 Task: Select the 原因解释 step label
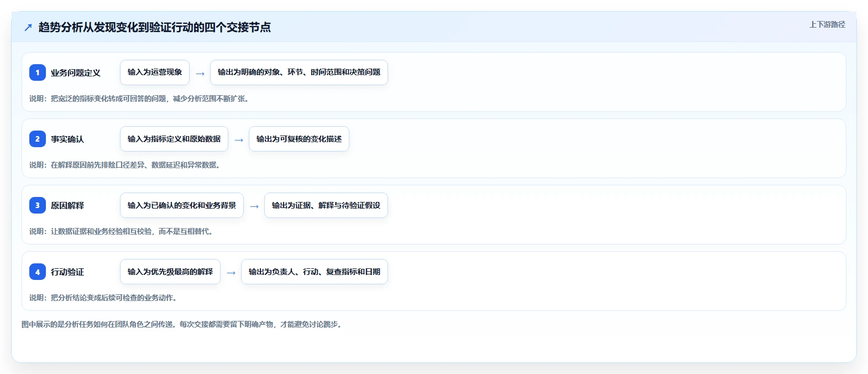coord(67,205)
